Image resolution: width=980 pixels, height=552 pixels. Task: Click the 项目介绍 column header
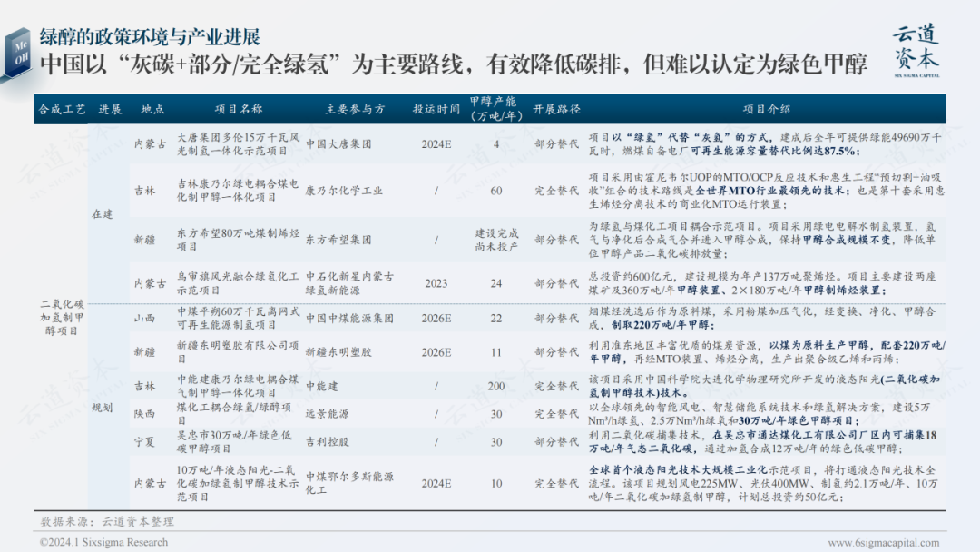(766, 109)
